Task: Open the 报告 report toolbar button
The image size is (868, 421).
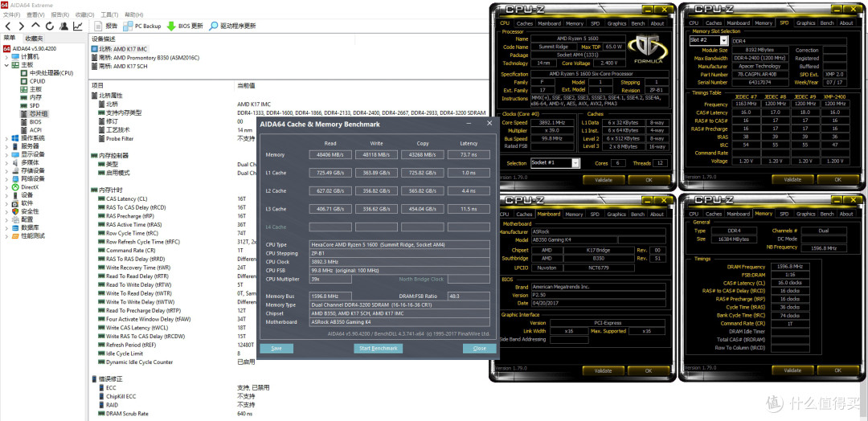Action: pyautogui.click(x=106, y=26)
